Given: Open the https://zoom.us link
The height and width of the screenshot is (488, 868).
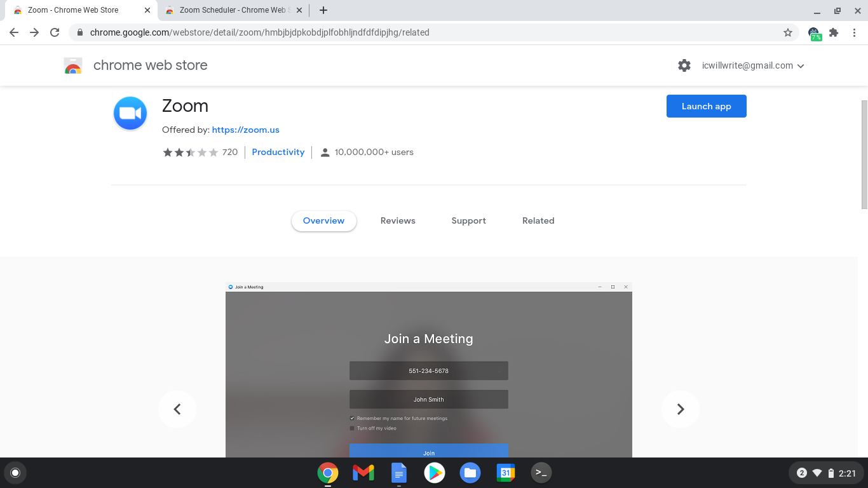Looking at the screenshot, I should (246, 130).
